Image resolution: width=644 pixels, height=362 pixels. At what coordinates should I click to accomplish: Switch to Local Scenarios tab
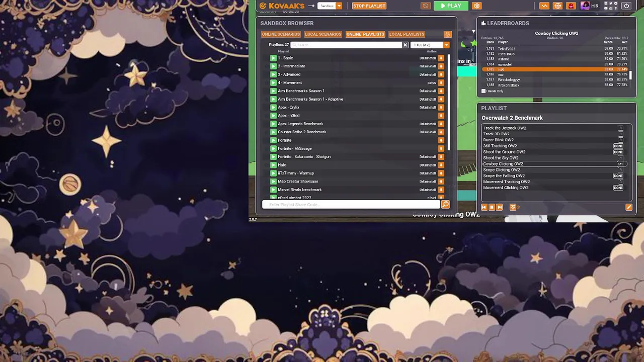[x=323, y=34]
